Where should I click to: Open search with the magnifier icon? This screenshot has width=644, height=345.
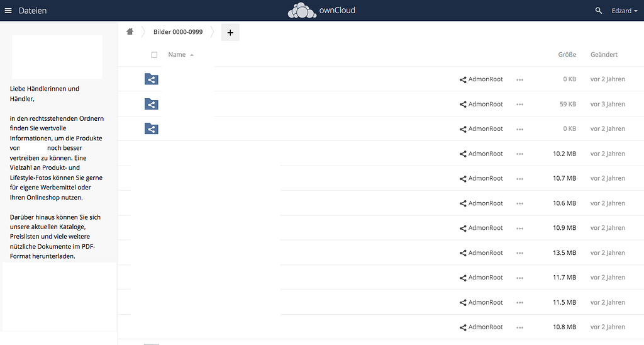coord(599,11)
